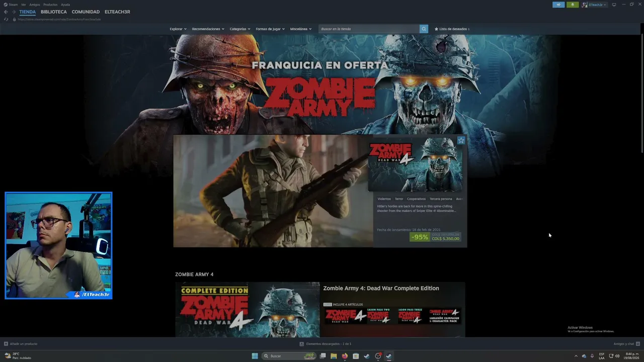This screenshot has width=644, height=362.
Task: Open the Ver menu
Action: 24,5
